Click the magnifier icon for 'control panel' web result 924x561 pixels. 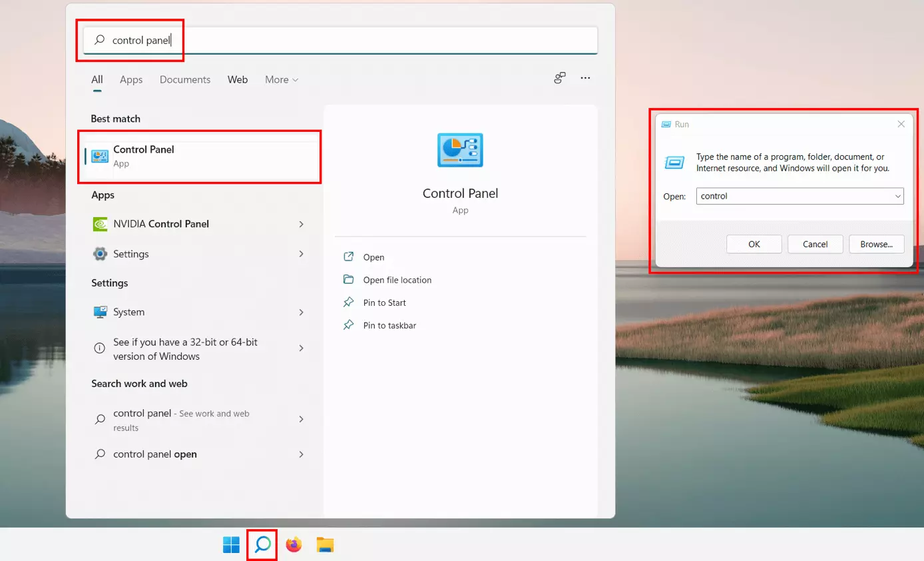pyautogui.click(x=100, y=419)
